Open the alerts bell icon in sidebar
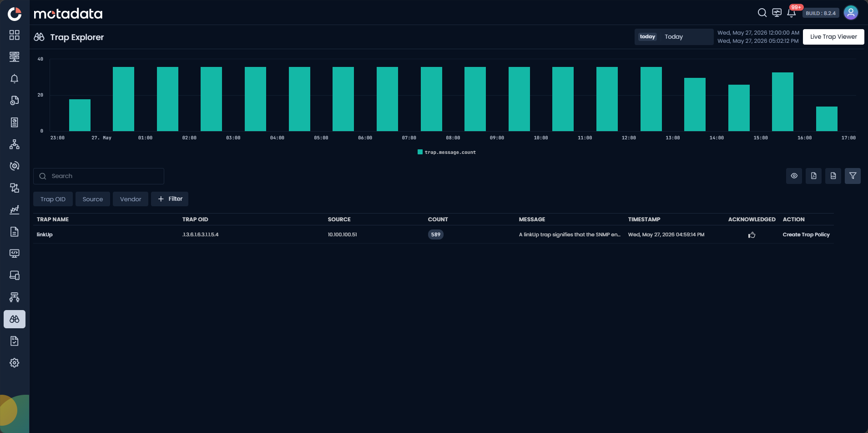 click(15, 79)
